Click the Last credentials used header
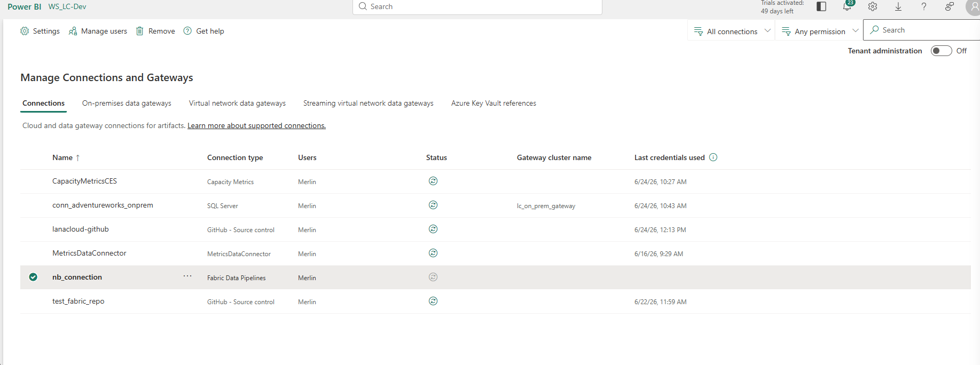 [670, 157]
